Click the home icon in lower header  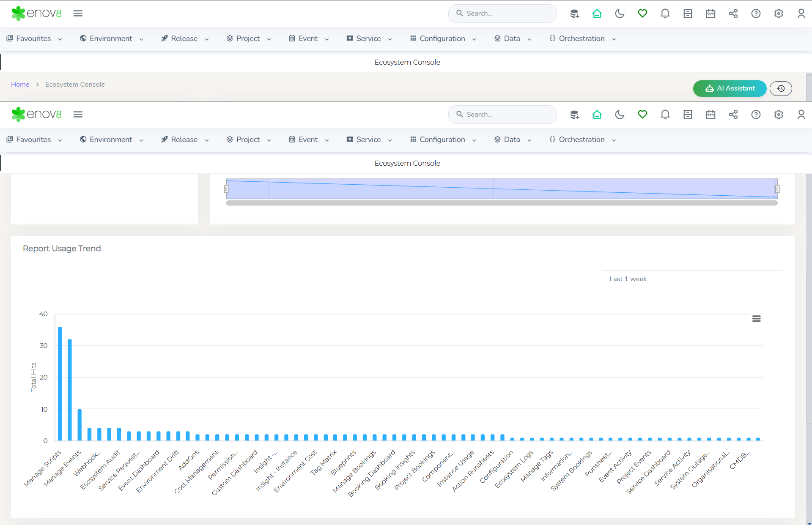click(597, 115)
